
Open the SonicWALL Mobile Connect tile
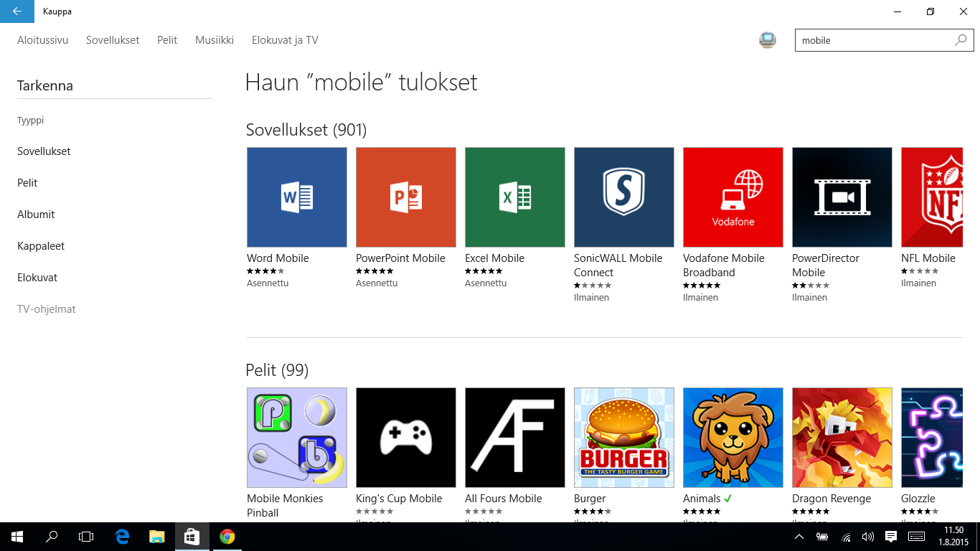(x=624, y=197)
